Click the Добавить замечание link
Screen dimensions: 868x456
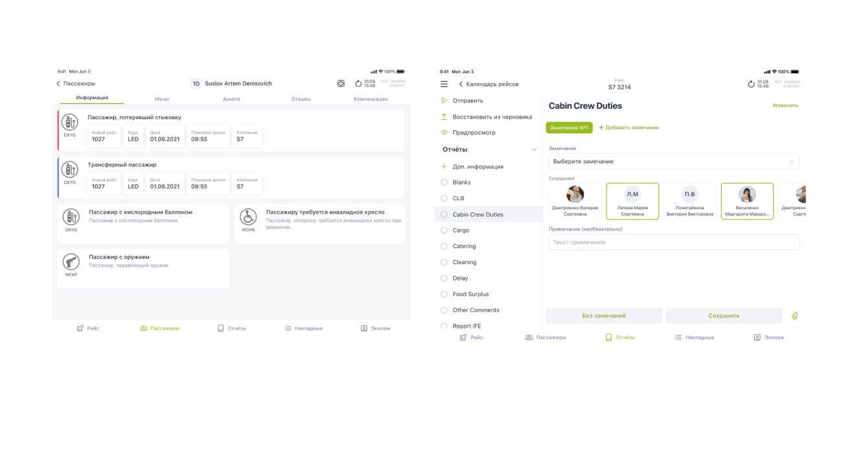point(628,128)
